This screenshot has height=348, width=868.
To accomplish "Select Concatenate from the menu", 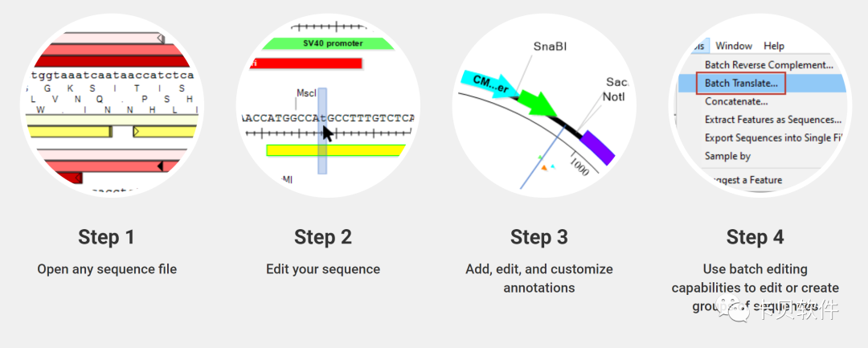I will point(735,102).
